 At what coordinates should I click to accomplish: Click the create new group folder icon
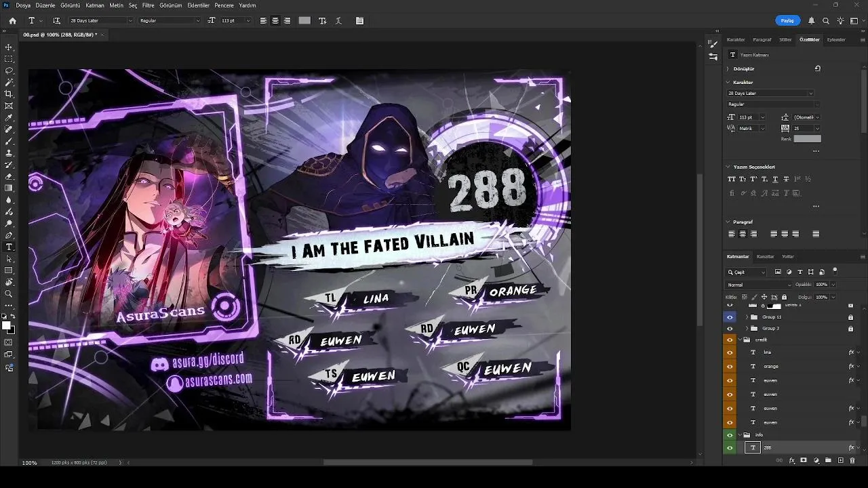coord(828,461)
